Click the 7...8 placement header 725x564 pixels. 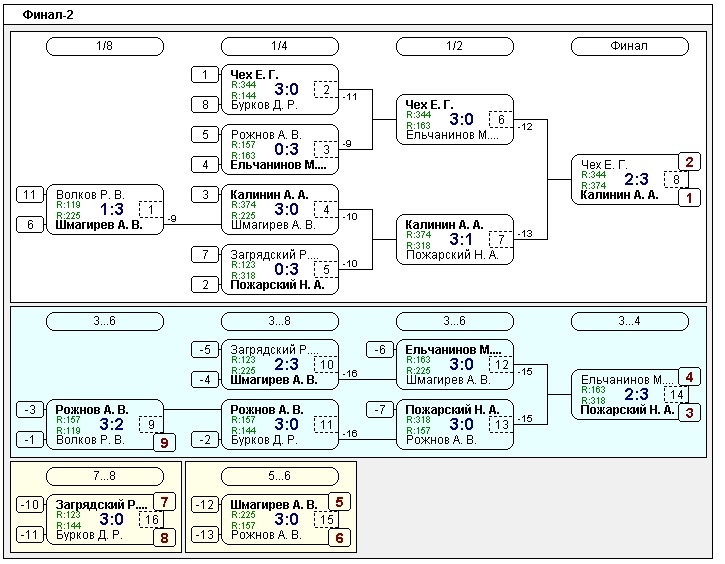tap(105, 476)
